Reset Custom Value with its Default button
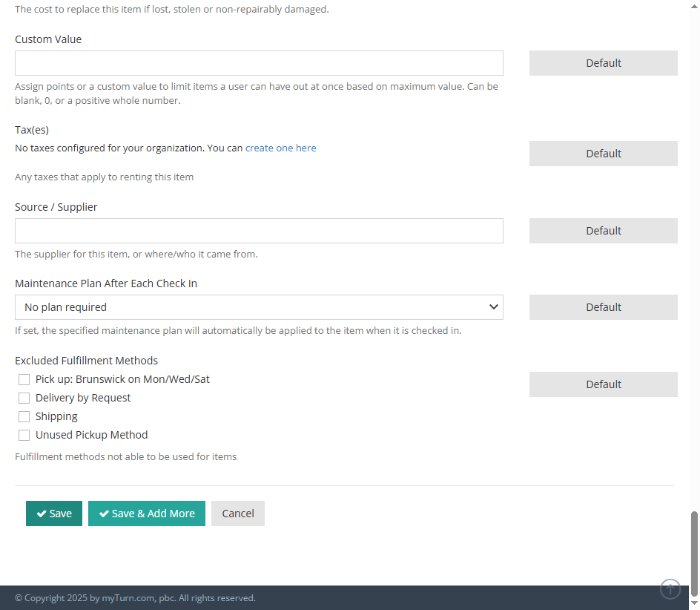700x610 pixels. pos(604,63)
